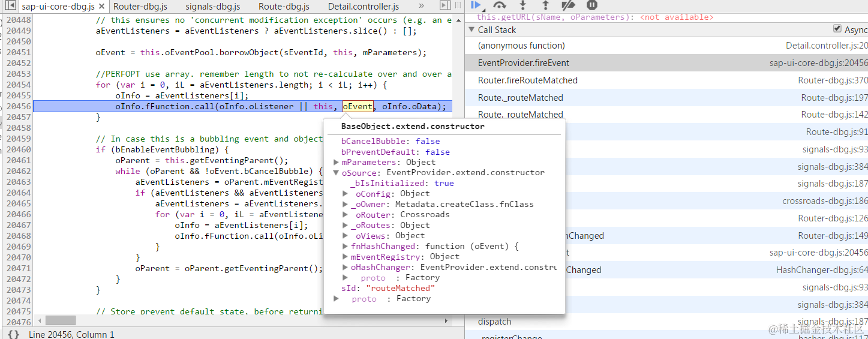Expand the mEventRegistry property
Screen dimensions: 868x339
[346, 257]
